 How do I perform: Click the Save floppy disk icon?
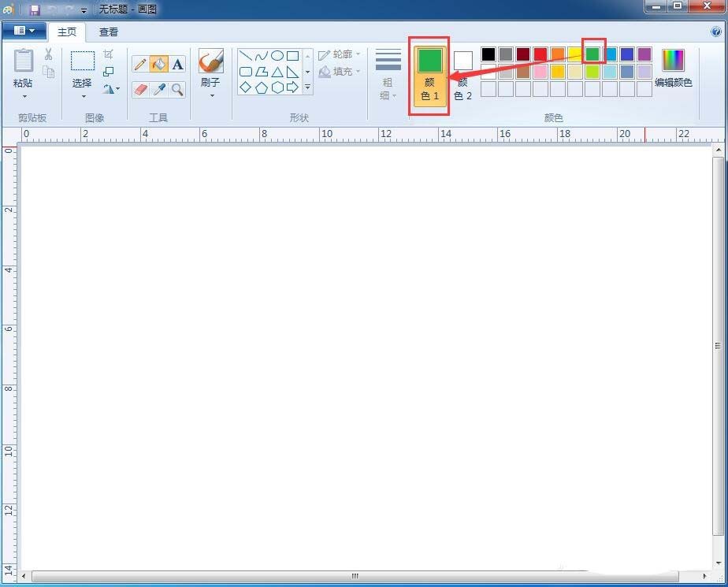[35, 10]
